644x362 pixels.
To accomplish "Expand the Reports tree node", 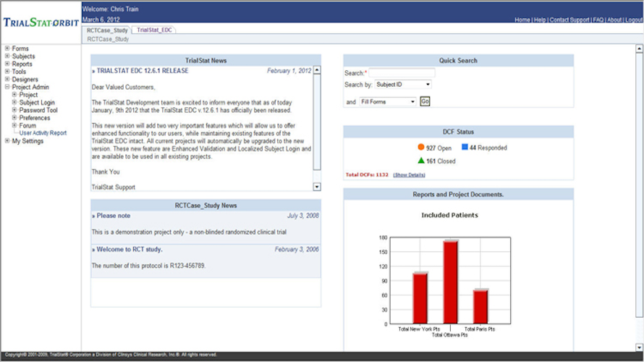I will 7,64.
